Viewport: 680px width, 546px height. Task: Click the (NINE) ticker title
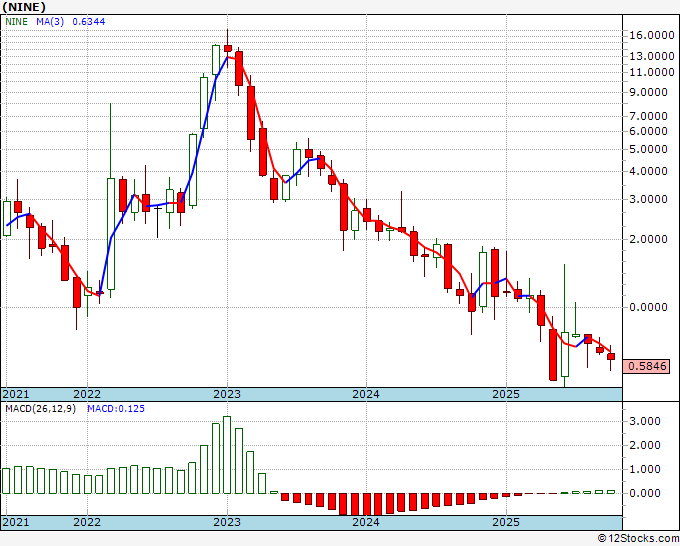[x=23, y=6]
